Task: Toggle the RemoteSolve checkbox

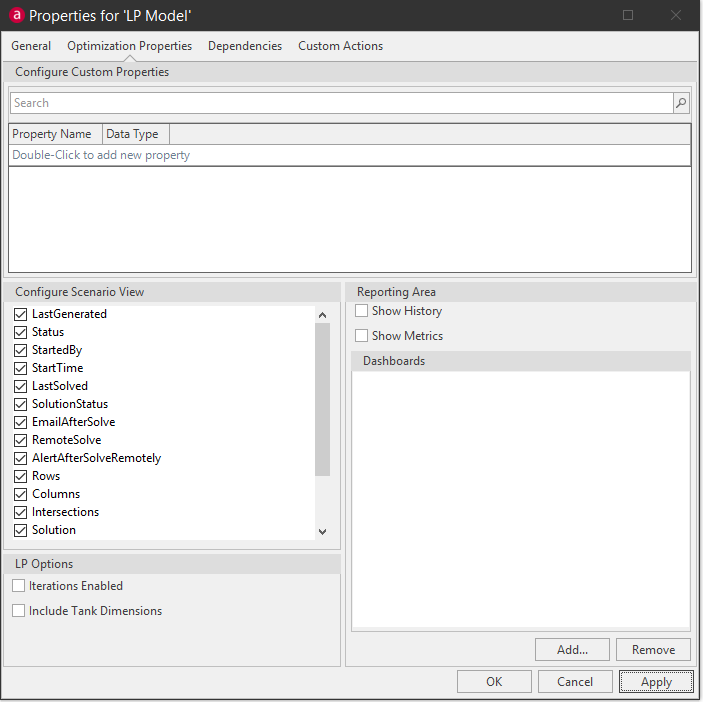Action: pos(21,440)
